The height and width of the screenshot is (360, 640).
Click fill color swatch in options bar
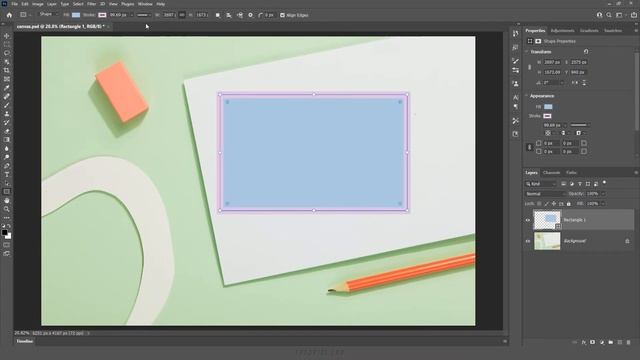point(76,15)
